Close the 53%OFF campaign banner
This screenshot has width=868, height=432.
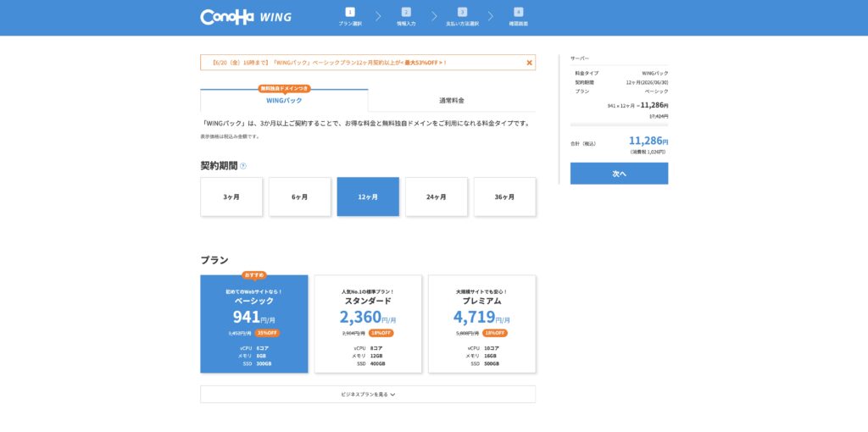pyautogui.click(x=529, y=63)
